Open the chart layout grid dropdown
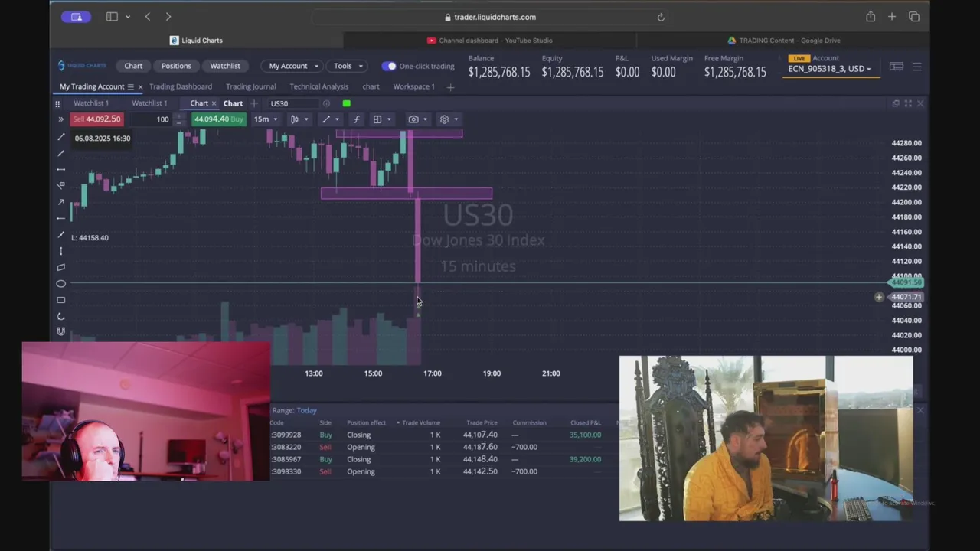The width and height of the screenshot is (980, 551). tap(381, 119)
